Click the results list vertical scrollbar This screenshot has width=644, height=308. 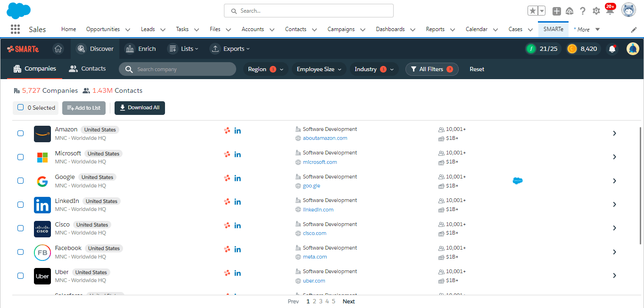640,186
